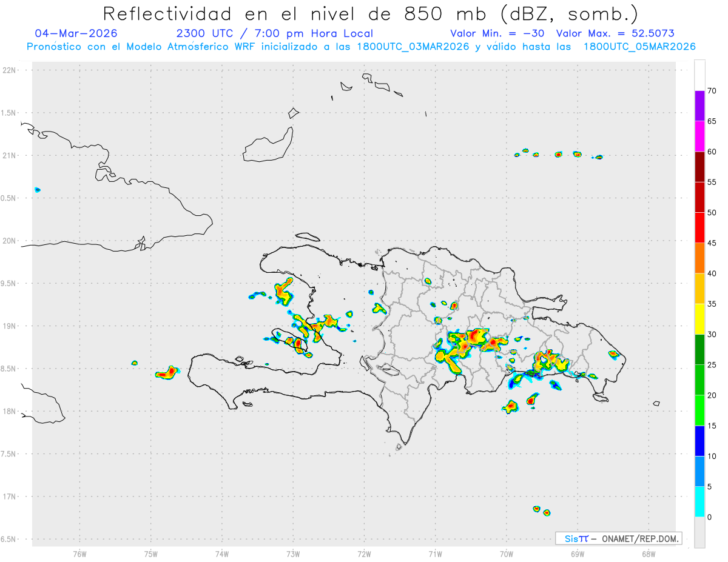The image size is (728, 562).
Task: Click the time text '2300 UTC / 7:00 pm Hora Local'
Action: coord(274,33)
